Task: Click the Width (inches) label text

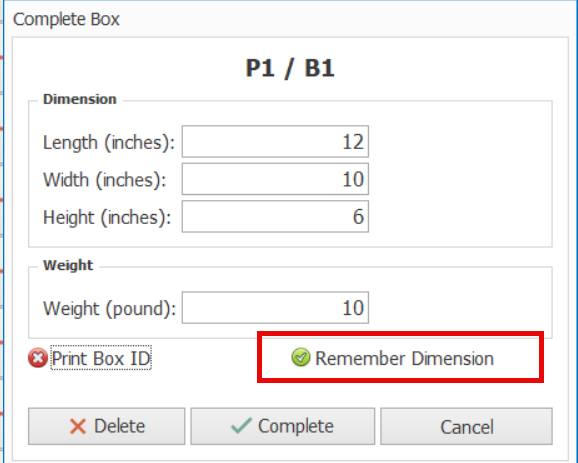Action: tap(105, 180)
